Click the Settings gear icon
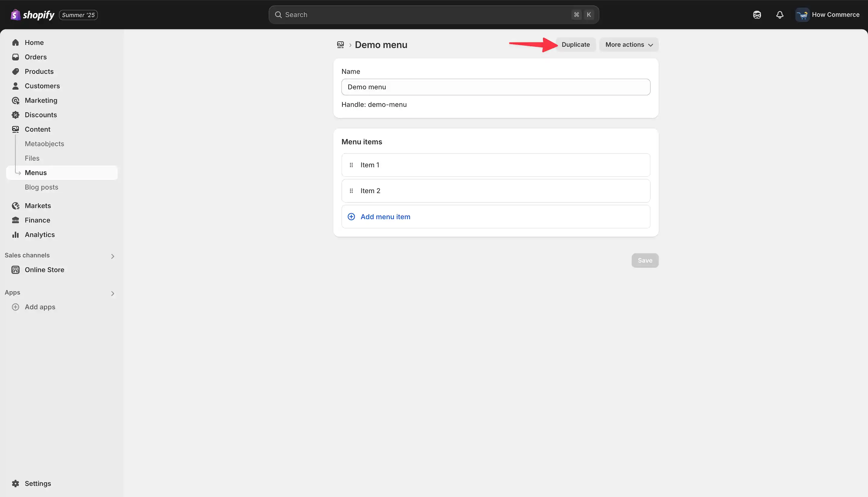Screen dimensions: 868x497 click(15, 483)
